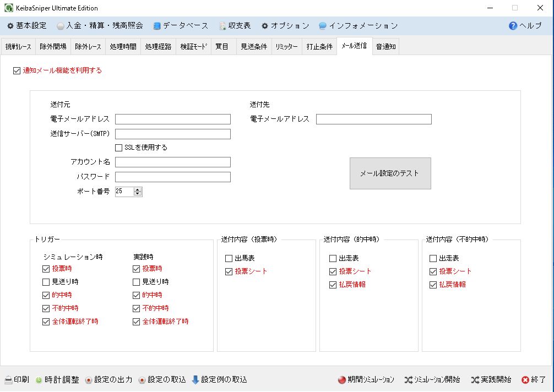This screenshot has width=554, height=392.
Task: Click the sheet icon beside 収支表
Action: pos(222,26)
